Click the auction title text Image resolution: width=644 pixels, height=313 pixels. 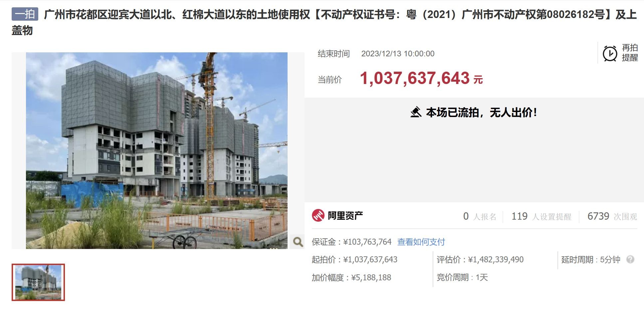324,22
